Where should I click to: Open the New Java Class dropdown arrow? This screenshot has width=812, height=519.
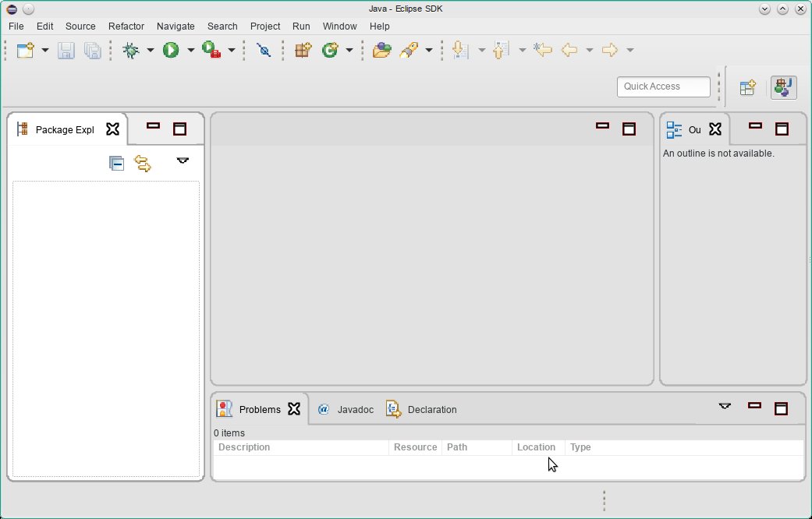349,50
